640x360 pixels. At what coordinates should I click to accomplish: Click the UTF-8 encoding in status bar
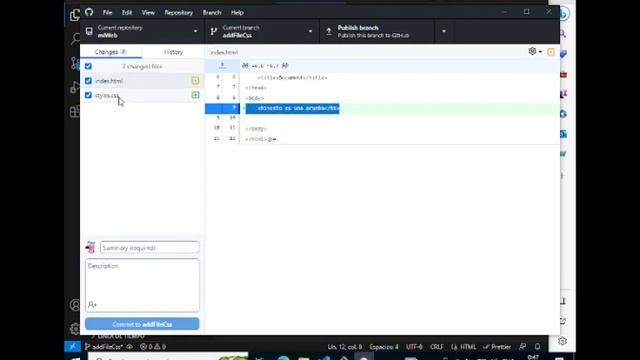[414, 347]
